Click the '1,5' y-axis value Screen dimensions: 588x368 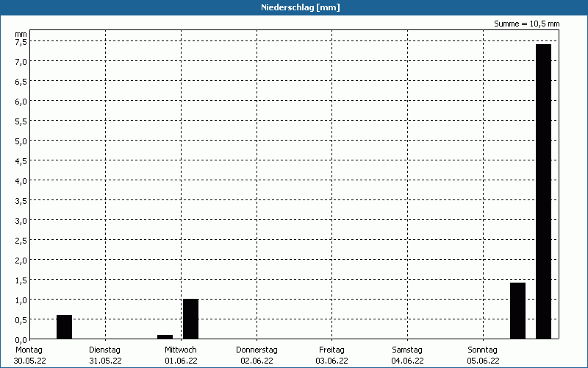(x=21, y=280)
